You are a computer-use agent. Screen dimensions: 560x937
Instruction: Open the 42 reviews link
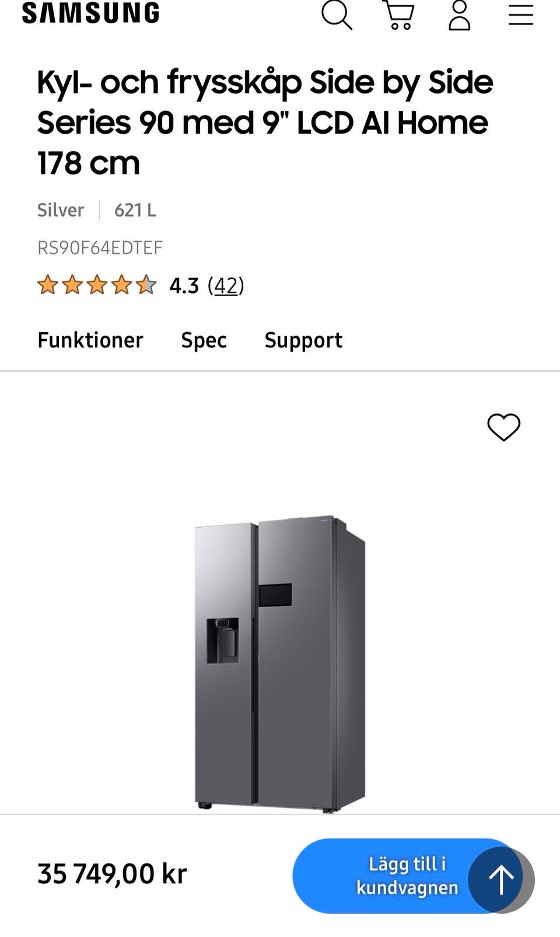(226, 285)
